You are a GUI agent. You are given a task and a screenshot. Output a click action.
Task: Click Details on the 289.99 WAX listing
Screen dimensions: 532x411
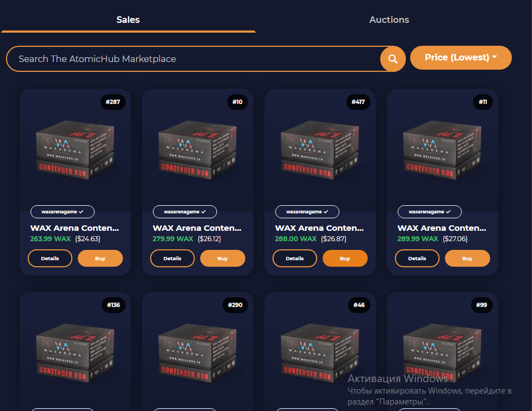coord(417,259)
